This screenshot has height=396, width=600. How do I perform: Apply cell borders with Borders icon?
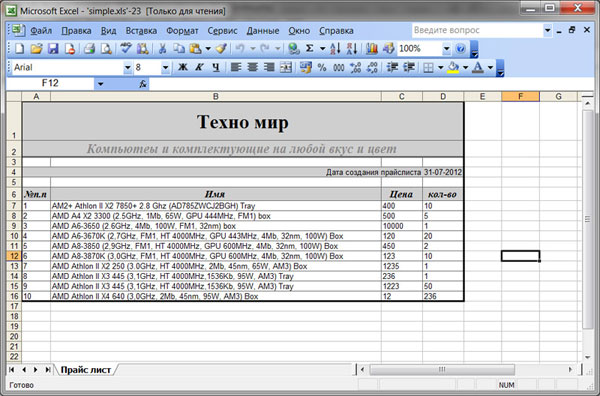coord(429,68)
